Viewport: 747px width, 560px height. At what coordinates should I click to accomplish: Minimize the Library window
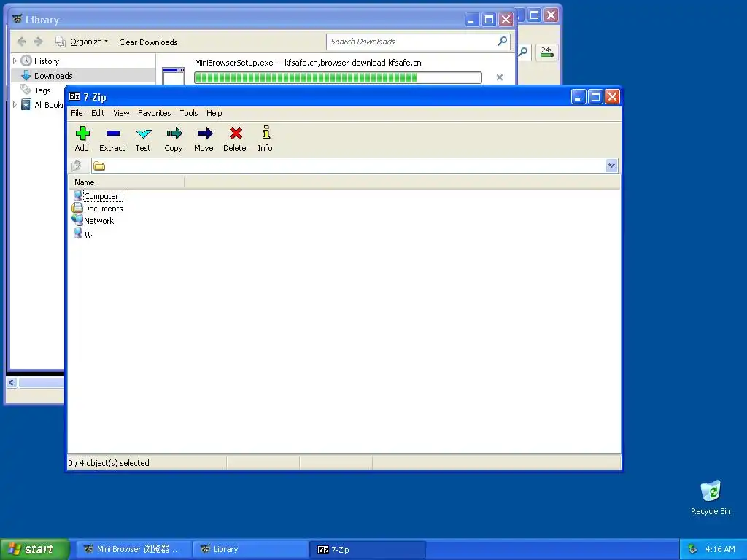pyautogui.click(x=472, y=20)
